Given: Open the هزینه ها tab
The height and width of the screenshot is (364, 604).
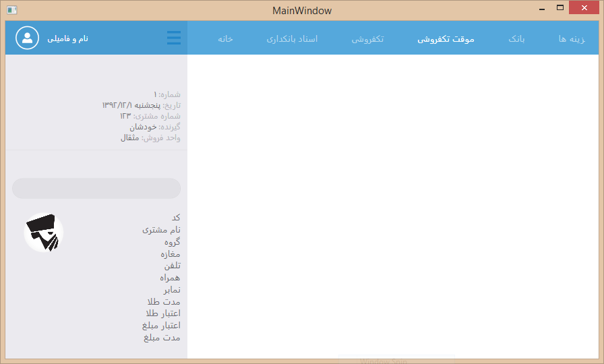Looking at the screenshot, I should point(572,39).
